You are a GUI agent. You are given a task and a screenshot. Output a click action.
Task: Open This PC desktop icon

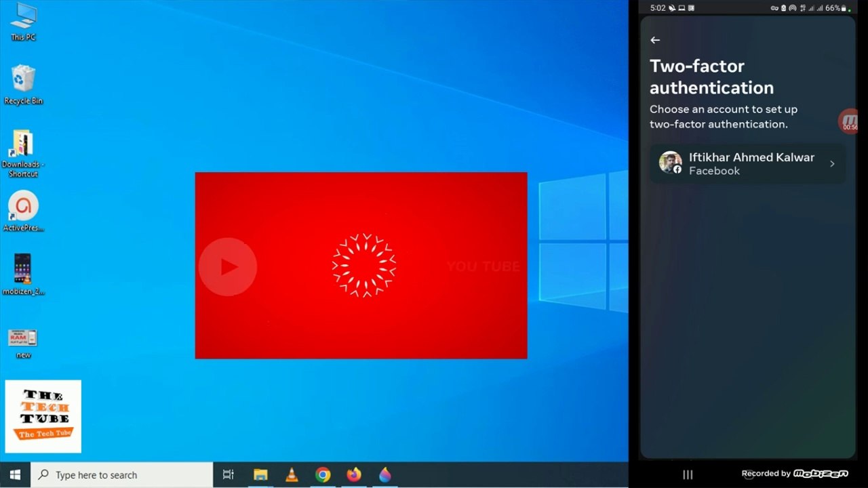[x=23, y=22]
